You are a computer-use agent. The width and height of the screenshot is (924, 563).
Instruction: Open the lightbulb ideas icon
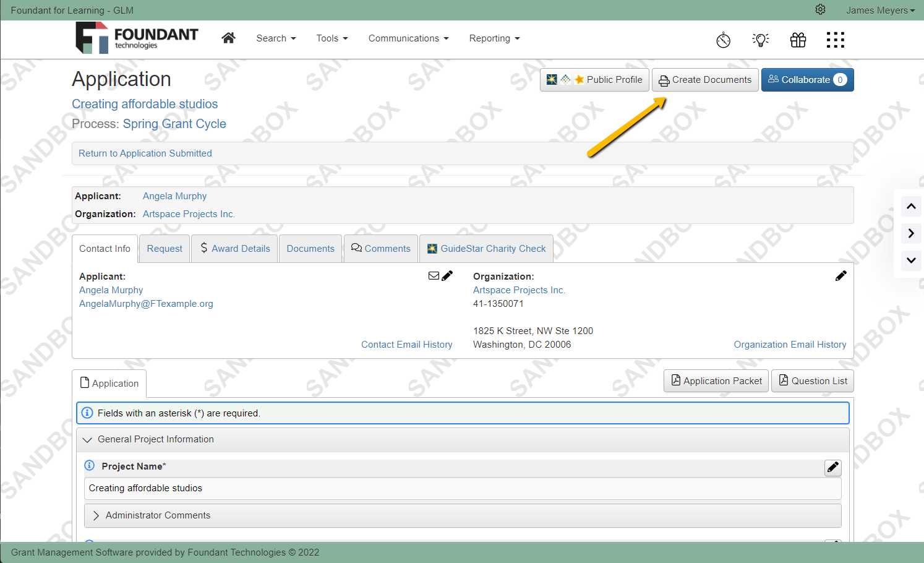coord(760,40)
